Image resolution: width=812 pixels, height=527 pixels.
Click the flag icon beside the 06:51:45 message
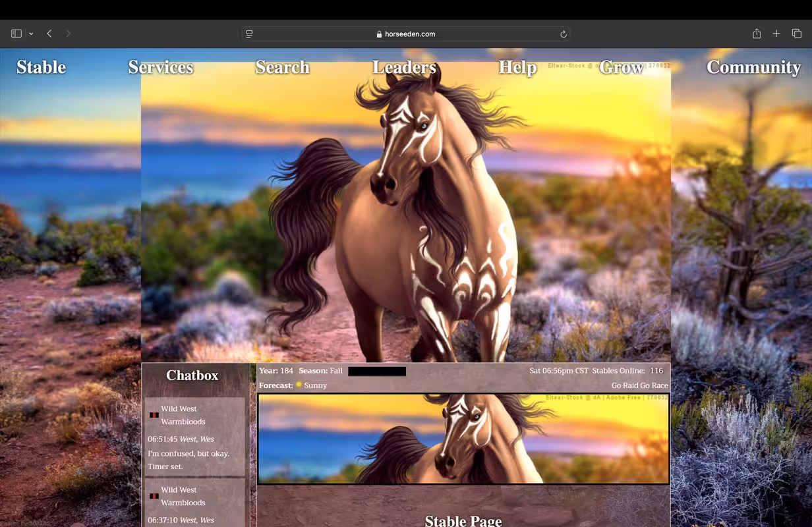click(154, 415)
